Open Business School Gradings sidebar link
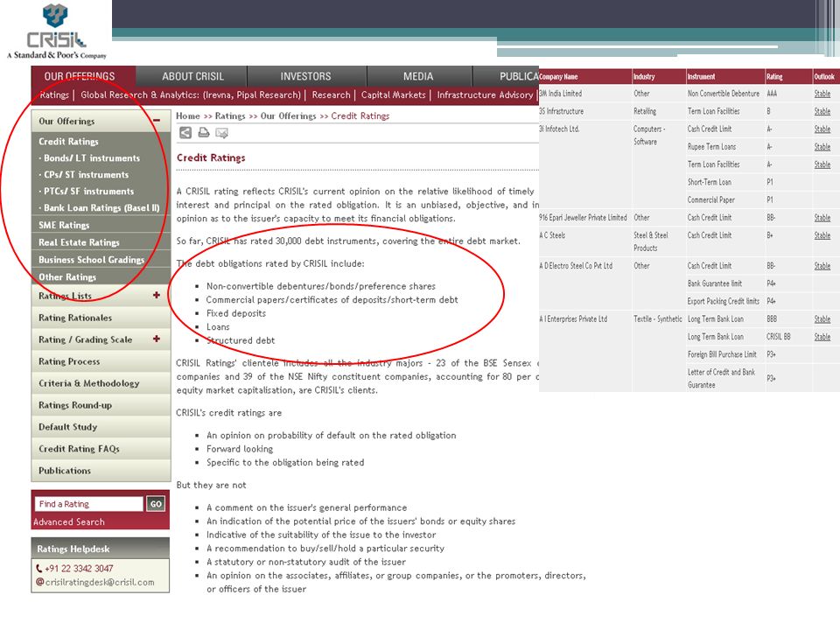 point(92,259)
